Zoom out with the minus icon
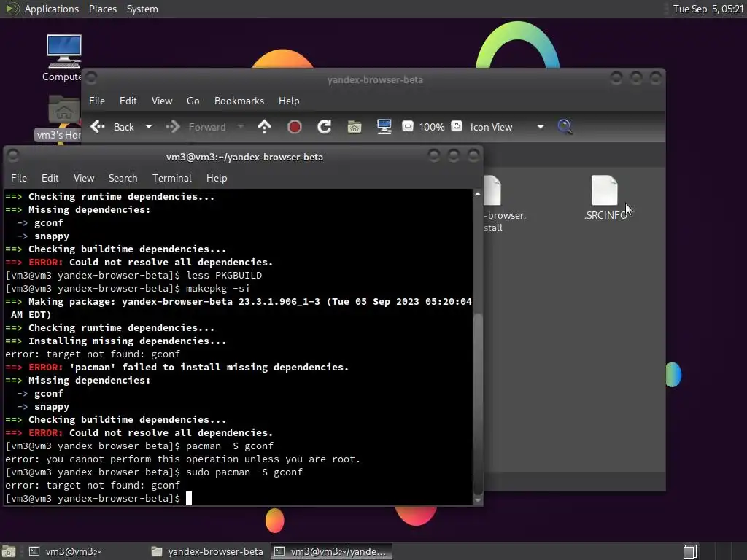This screenshot has width=747, height=560. coord(407,126)
